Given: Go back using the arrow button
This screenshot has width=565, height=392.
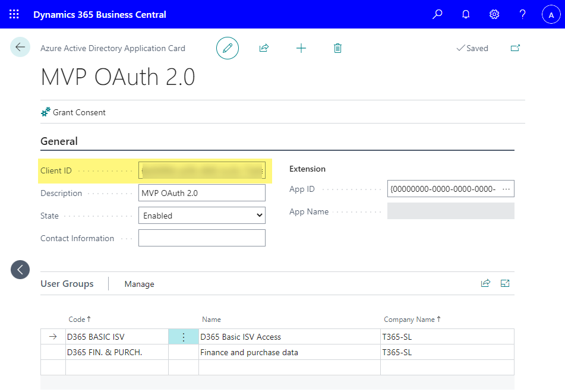Looking at the screenshot, I should 20,47.
